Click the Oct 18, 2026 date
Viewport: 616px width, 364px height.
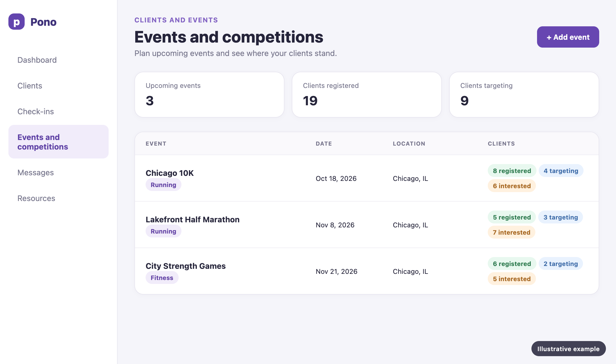tap(336, 179)
